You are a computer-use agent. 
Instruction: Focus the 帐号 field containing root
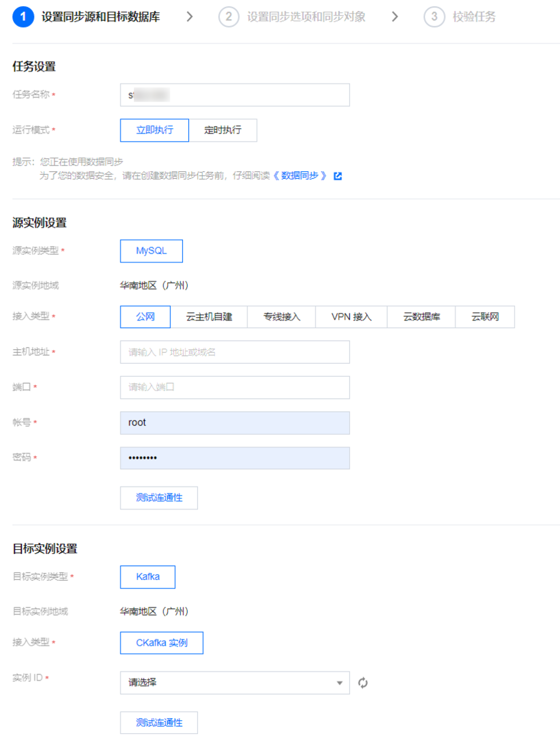[x=235, y=423]
